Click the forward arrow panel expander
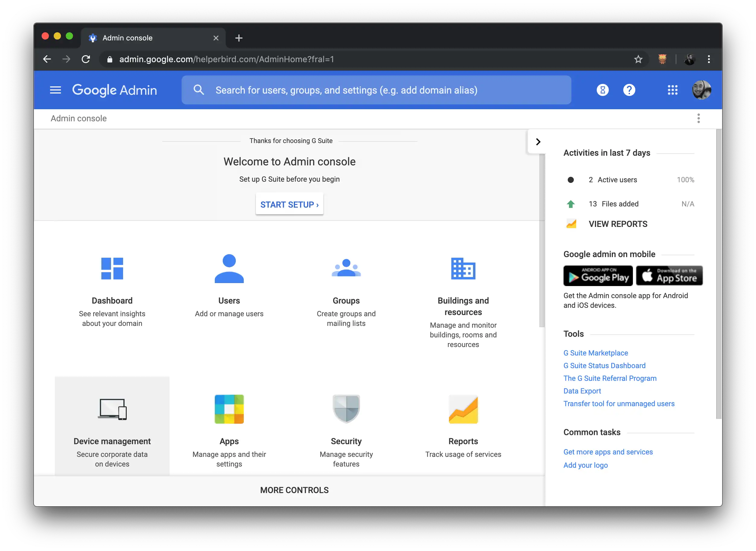756x551 pixels. point(538,142)
